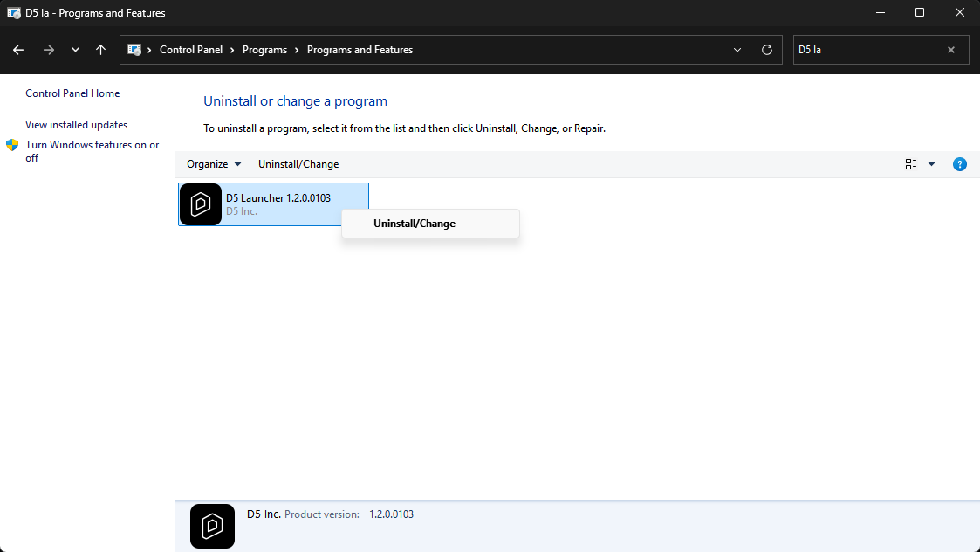Click the D5 icon in the details pane

click(x=213, y=526)
